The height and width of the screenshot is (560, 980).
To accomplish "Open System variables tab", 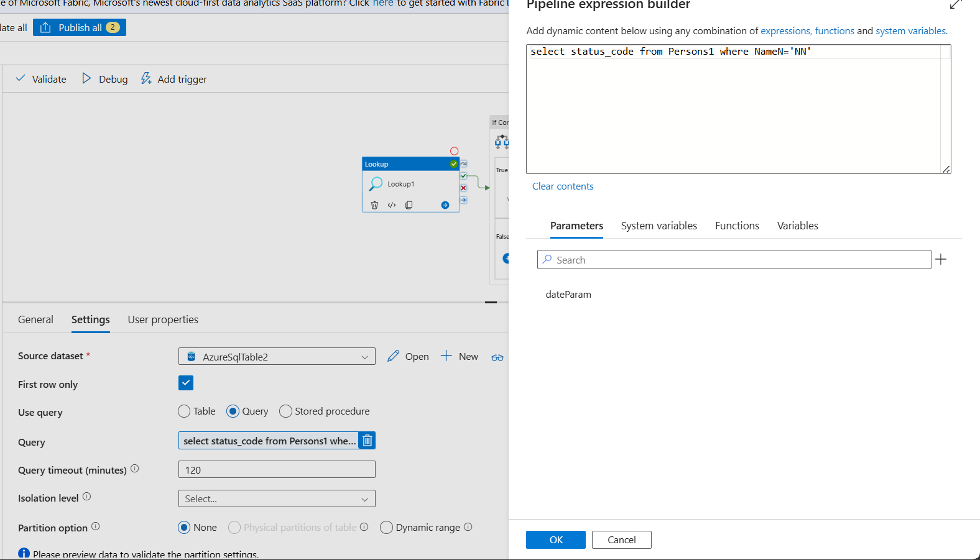I will (659, 226).
